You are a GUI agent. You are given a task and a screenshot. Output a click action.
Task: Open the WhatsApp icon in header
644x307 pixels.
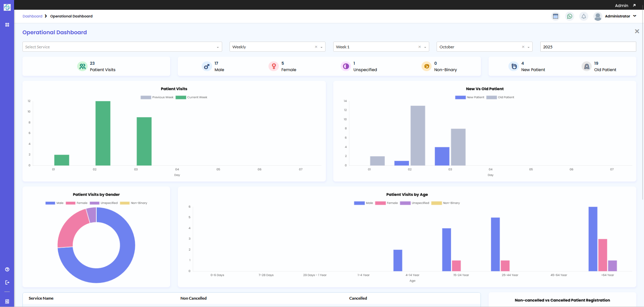click(x=569, y=16)
